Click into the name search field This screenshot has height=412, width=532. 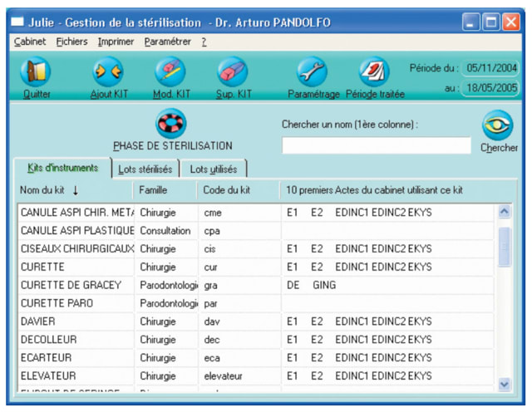click(376, 146)
